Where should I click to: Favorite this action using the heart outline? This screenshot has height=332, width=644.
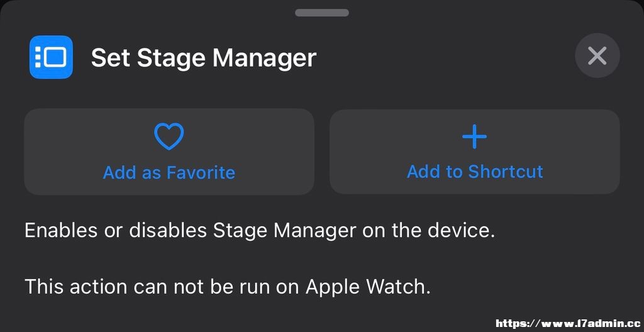point(169,137)
